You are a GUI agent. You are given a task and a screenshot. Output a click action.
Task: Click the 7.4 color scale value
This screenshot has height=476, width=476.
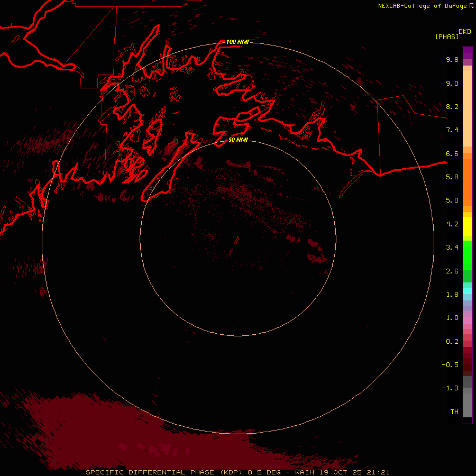[x=452, y=130]
